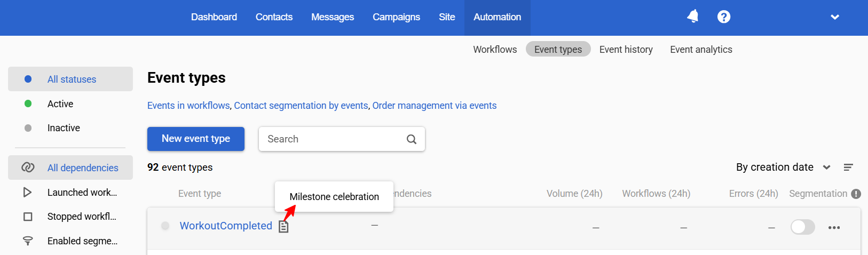Click the Errors (24h) column header
This screenshot has height=255, width=868.
754,194
